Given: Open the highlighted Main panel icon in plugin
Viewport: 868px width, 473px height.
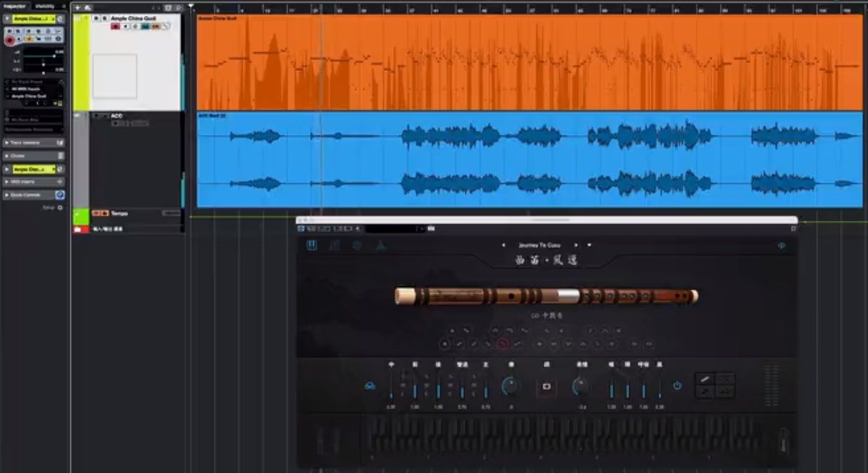Looking at the screenshot, I should tap(312, 245).
